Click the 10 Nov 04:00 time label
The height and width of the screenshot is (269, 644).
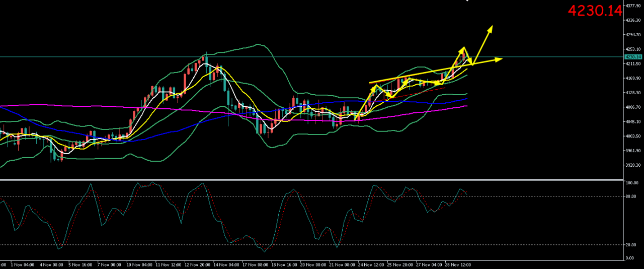[140, 264]
